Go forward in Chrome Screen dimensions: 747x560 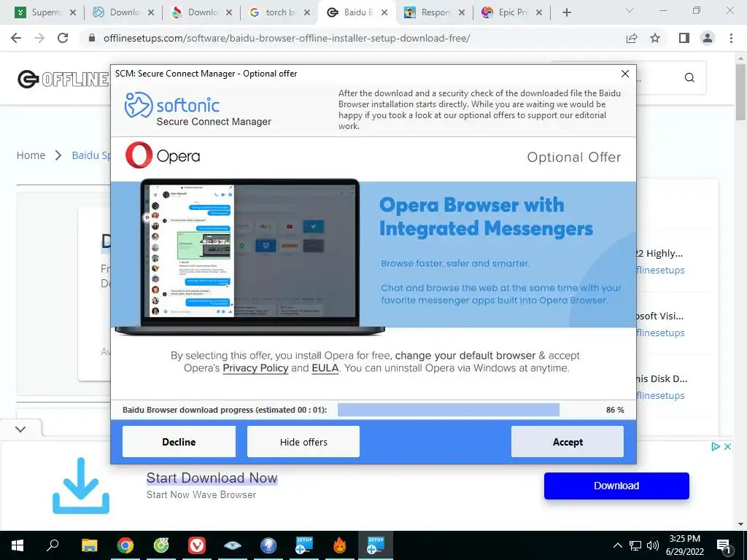point(39,38)
